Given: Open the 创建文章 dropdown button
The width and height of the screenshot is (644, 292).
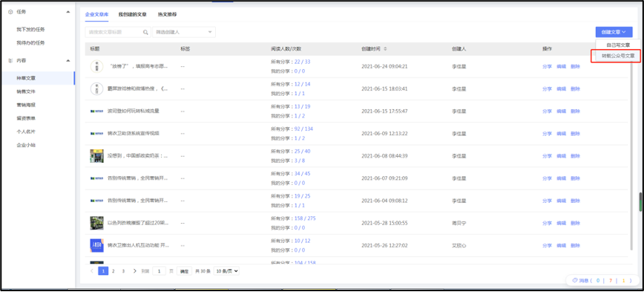Looking at the screenshot, I should (x=614, y=32).
